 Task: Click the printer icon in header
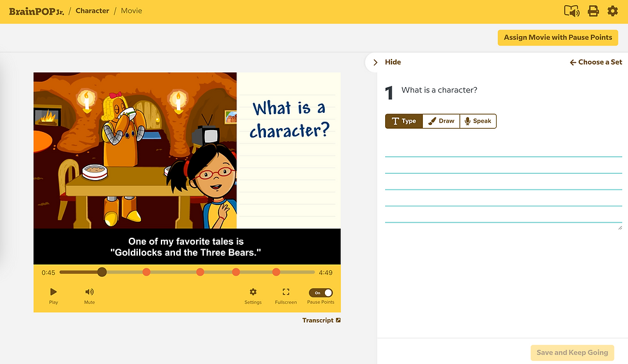(593, 11)
